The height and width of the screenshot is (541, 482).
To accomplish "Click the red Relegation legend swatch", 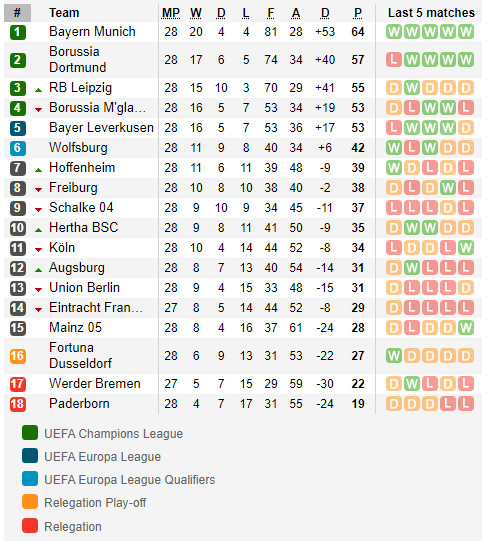I will click(30, 525).
